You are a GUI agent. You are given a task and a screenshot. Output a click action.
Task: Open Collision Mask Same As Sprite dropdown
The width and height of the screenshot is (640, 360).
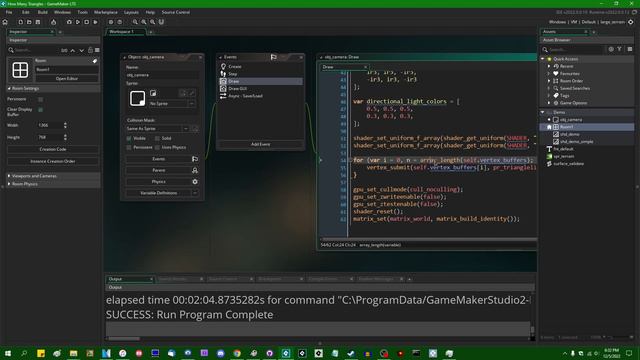pyautogui.click(x=186, y=129)
